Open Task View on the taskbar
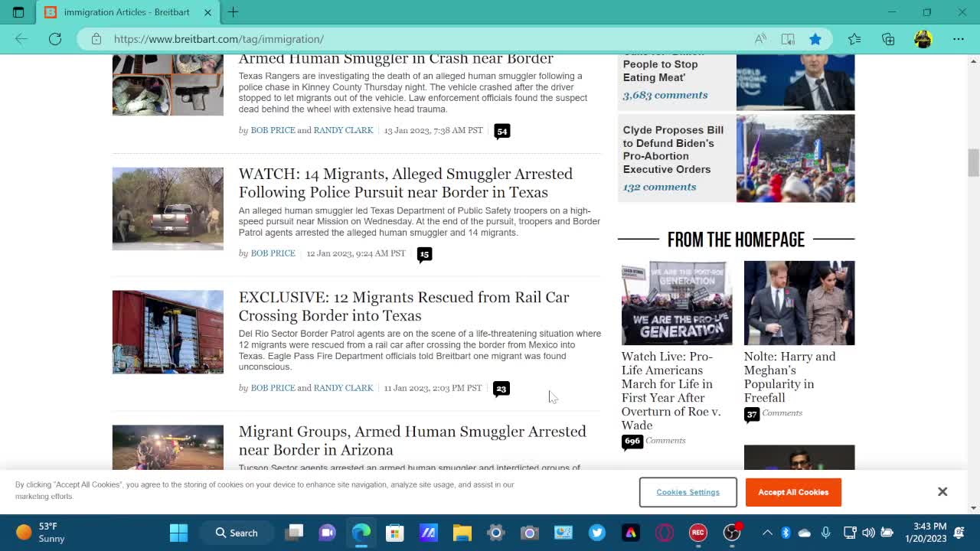This screenshot has height=551, width=980. click(x=295, y=533)
